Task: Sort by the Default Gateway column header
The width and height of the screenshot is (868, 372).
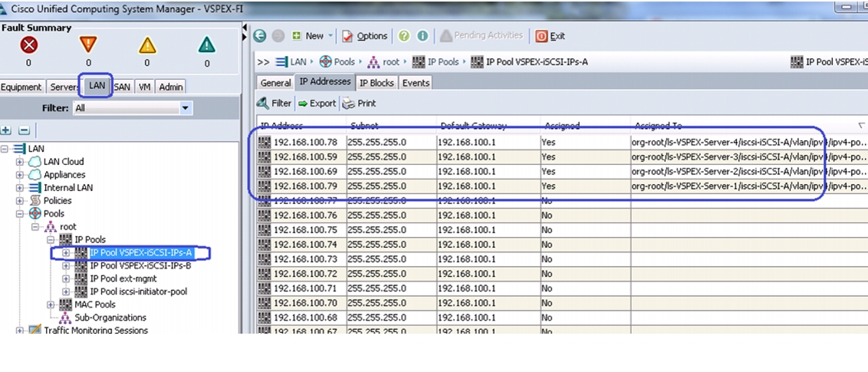Action: click(488, 126)
